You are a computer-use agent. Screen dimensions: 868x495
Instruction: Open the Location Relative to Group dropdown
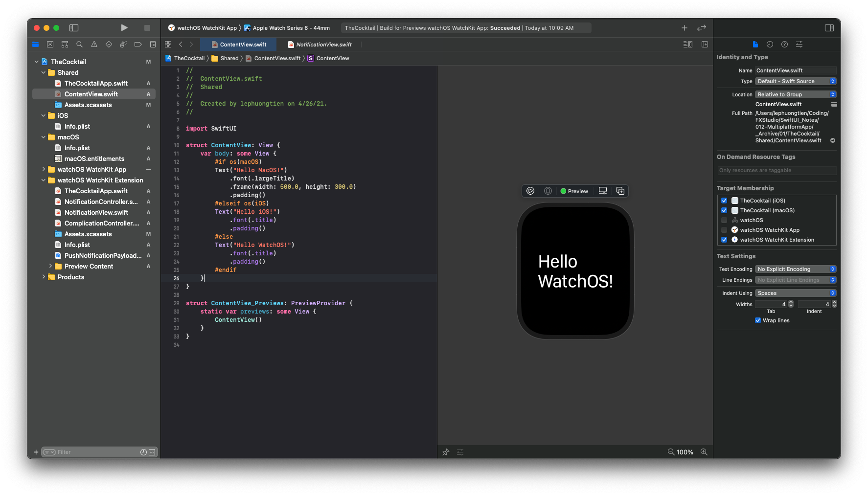pos(796,94)
